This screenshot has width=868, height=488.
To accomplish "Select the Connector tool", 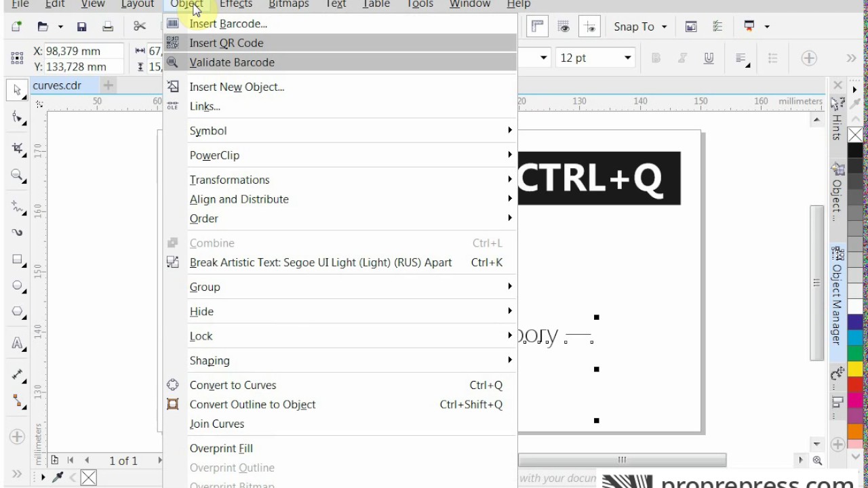I will click(17, 401).
